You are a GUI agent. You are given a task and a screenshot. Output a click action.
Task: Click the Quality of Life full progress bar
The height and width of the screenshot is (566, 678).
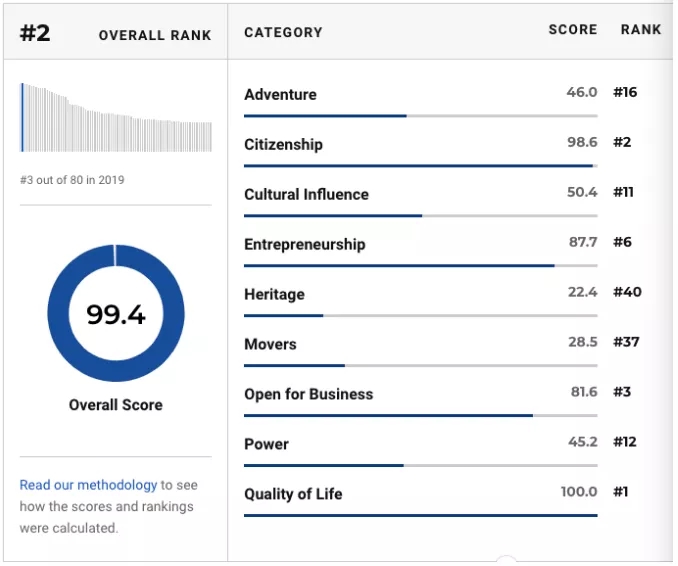[421, 515]
